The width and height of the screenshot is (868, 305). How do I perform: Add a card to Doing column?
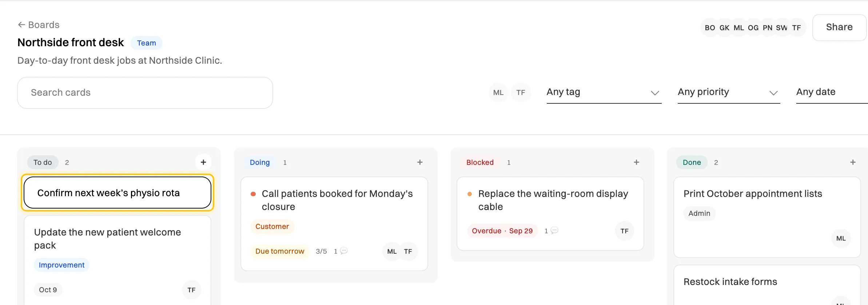tap(420, 162)
